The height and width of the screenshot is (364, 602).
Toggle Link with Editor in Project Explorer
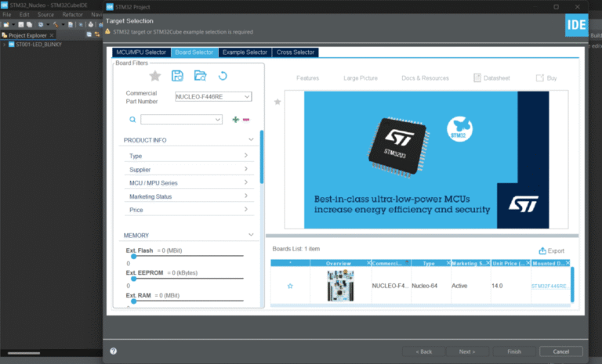tap(97, 35)
